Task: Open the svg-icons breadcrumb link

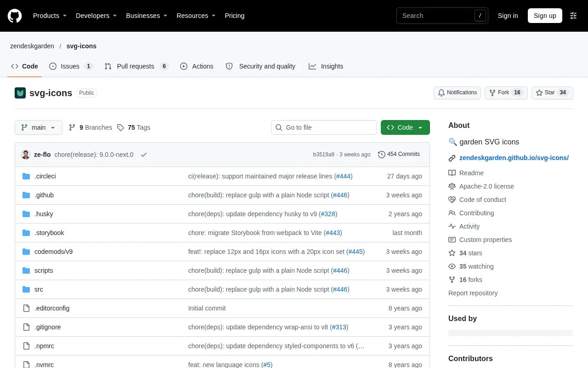Action: [x=81, y=46]
